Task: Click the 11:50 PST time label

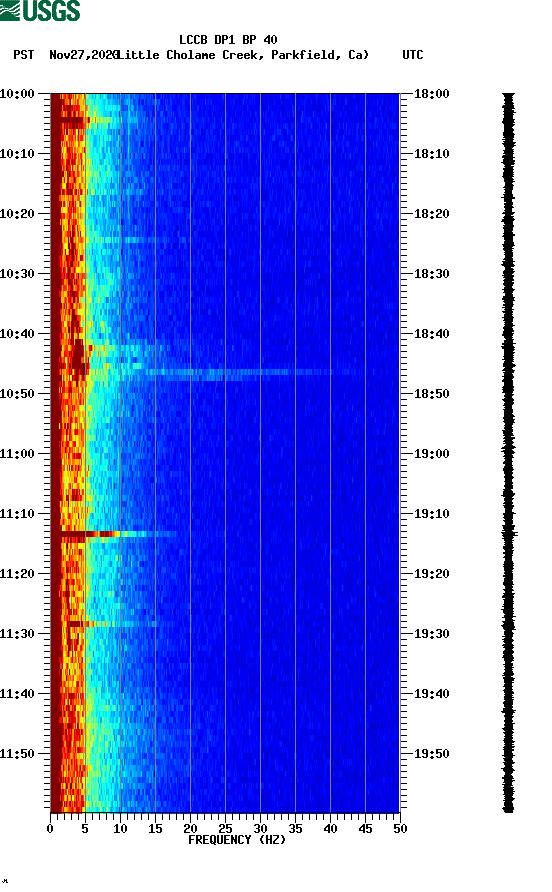Action: (17, 754)
